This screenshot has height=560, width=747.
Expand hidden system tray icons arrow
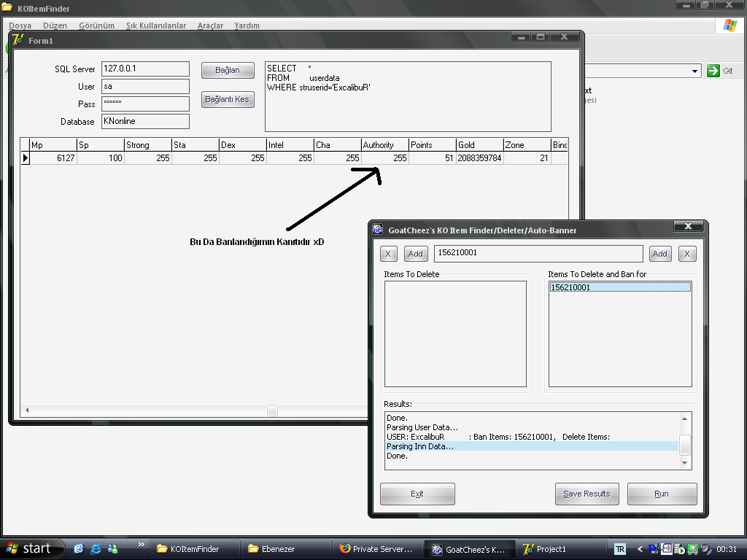pyautogui.click(x=640, y=549)
